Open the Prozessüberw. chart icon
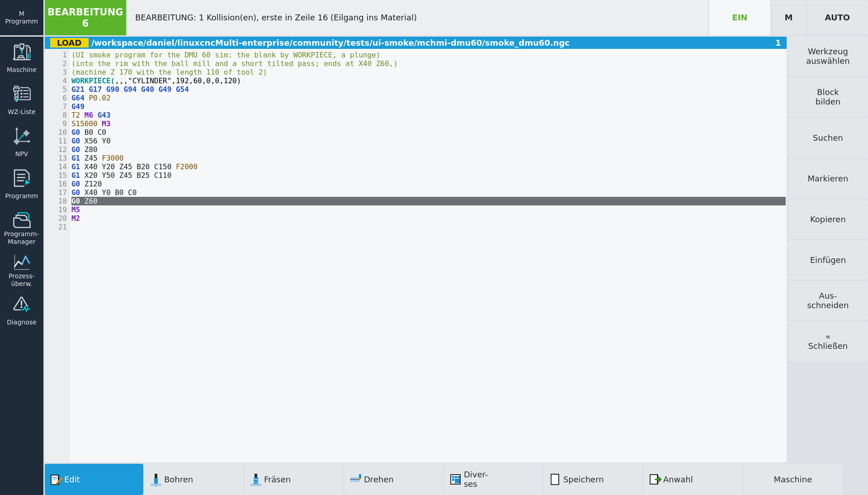This screenshot has width=868, height=495. pyautogui.click(x=22, y=271)
